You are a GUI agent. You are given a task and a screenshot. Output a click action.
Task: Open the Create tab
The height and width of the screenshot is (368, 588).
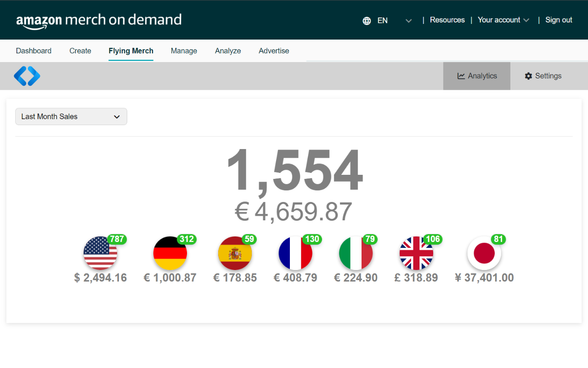[x=80, y=51]
